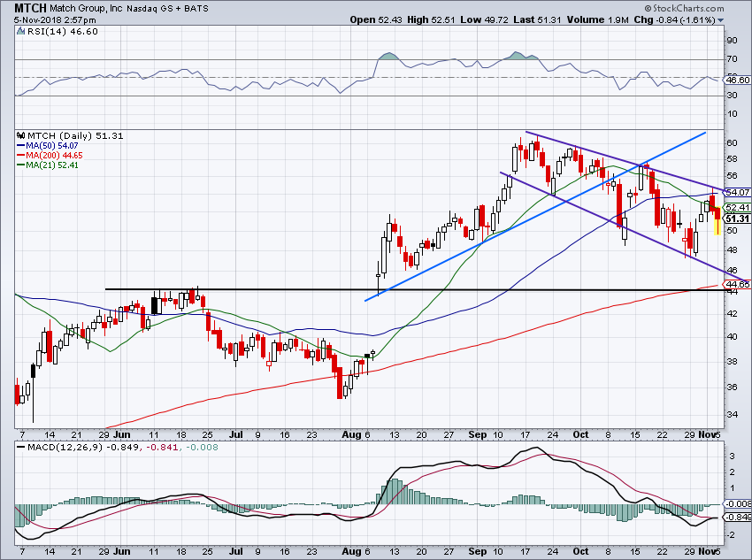Click the 70 overbought level on RSI axis
This screenshot has height=560, width=752.
(733, 59)
